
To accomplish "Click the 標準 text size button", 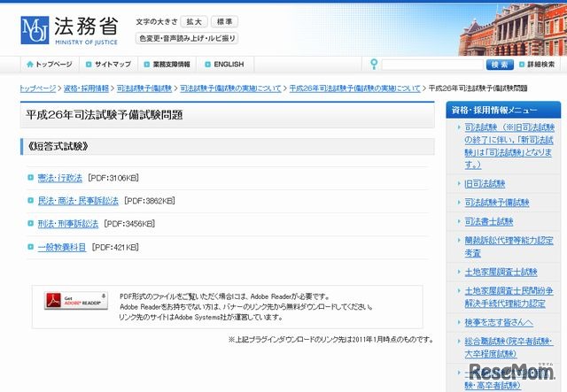I will pyautogui.click(x=224, y=21).
